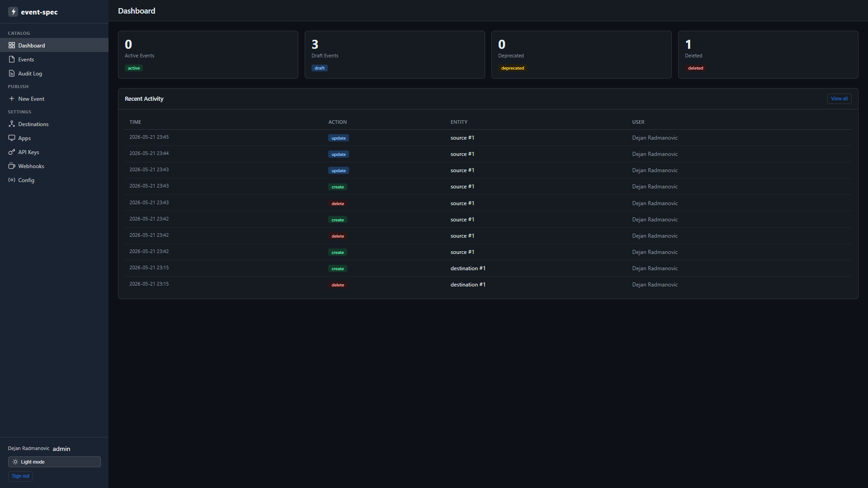
Task: Open the Events page
Action: pos(54,59)
